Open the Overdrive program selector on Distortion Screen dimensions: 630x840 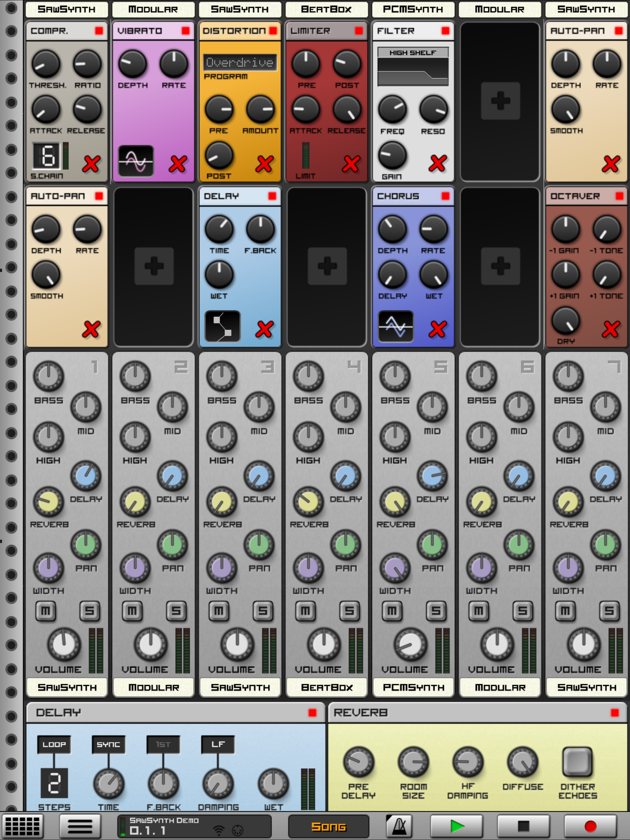pos(240,63)
